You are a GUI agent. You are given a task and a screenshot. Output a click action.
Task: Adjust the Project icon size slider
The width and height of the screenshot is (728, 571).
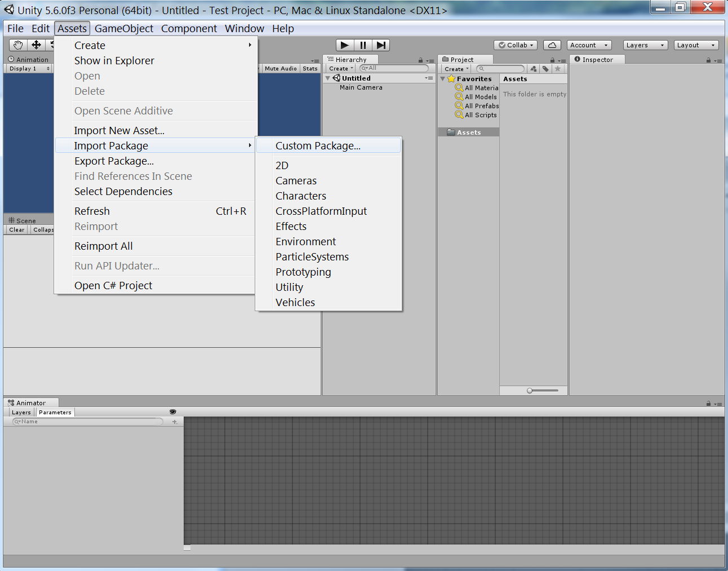543,391
